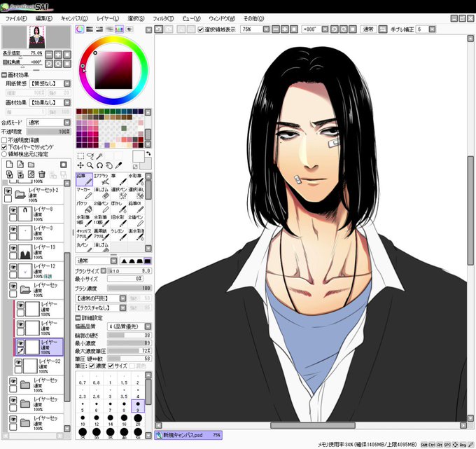This screenshot has height=449, width=476.
Task: Select the クレヨン crayon brush
Action: (119, 234)
